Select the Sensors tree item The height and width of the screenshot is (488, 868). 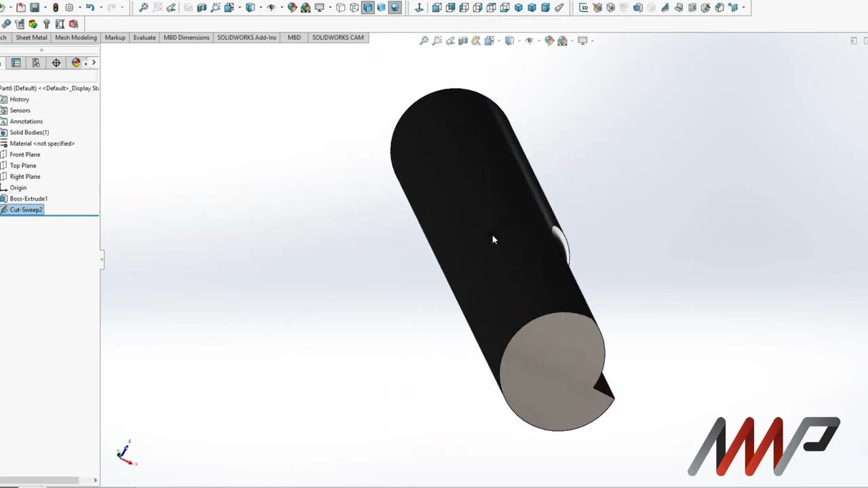pyautogui.click(x=20, y=110)
